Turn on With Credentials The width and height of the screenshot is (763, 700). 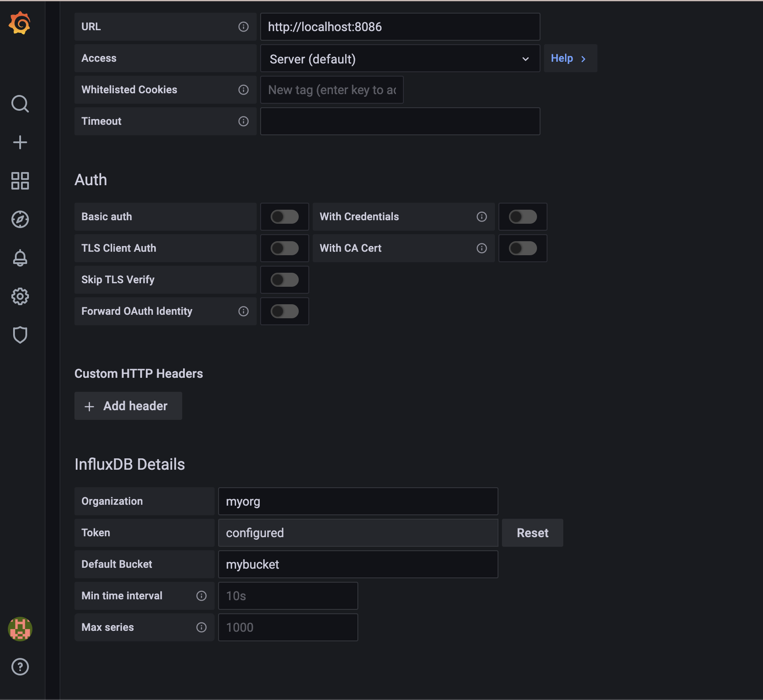pyautogui.click(x=523, y=217)
